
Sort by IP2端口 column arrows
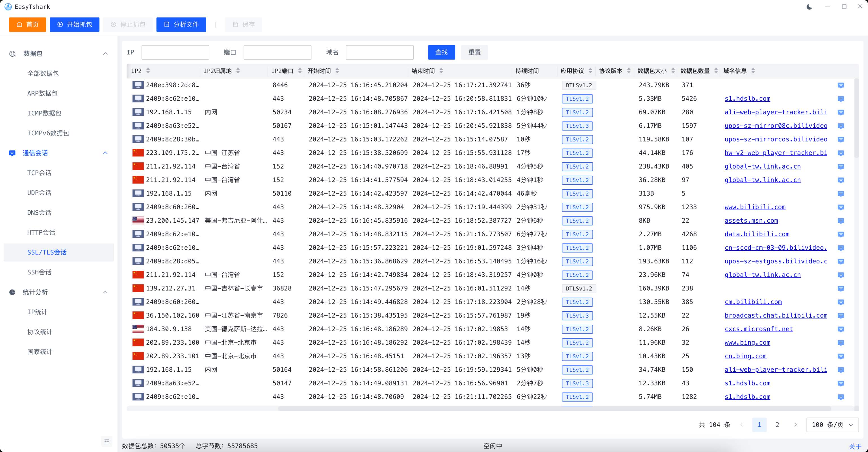pyautogui.click(x=300, y=71)
